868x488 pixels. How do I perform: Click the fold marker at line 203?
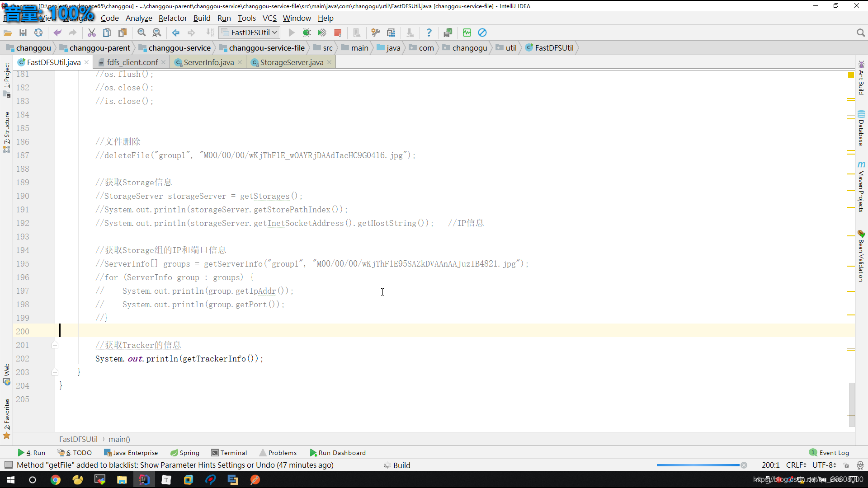[55, 372]
